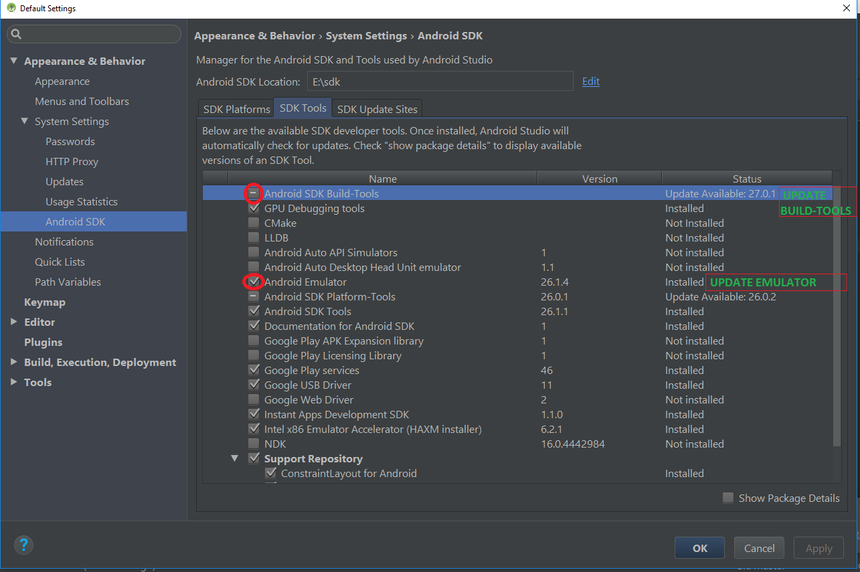This screenshot has width=860, height=572.
Task: Click the Android SDK Location field
Action: (x=439, y=82)
